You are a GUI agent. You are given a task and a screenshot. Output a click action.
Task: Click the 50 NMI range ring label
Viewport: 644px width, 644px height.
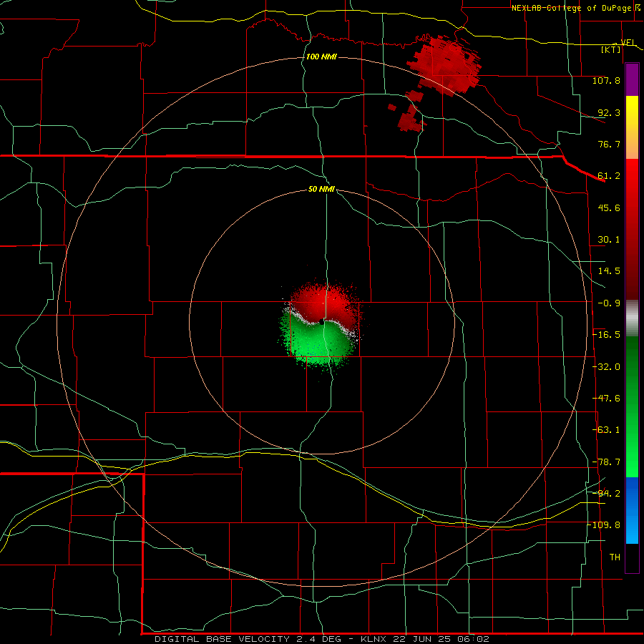(321, 189)
